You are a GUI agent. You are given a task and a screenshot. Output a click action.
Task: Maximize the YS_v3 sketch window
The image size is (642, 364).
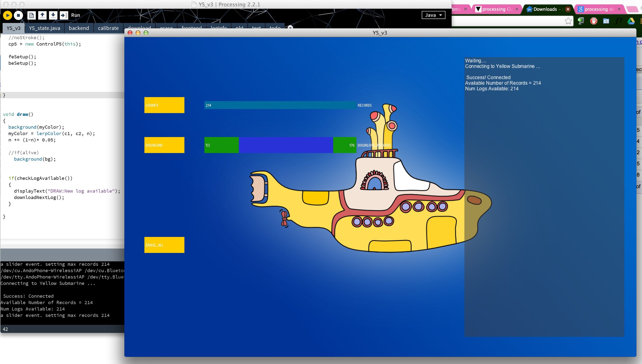146,33
